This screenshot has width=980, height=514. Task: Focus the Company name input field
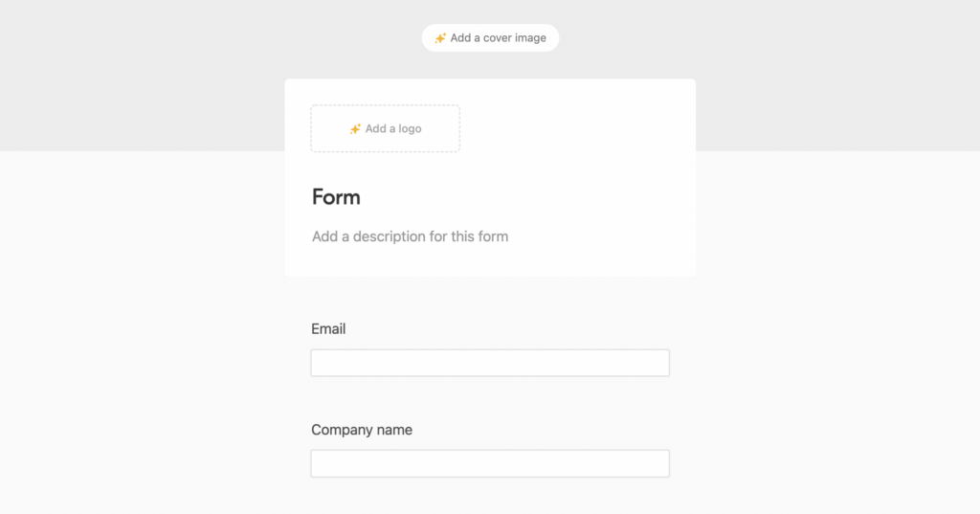coord(490,463)
